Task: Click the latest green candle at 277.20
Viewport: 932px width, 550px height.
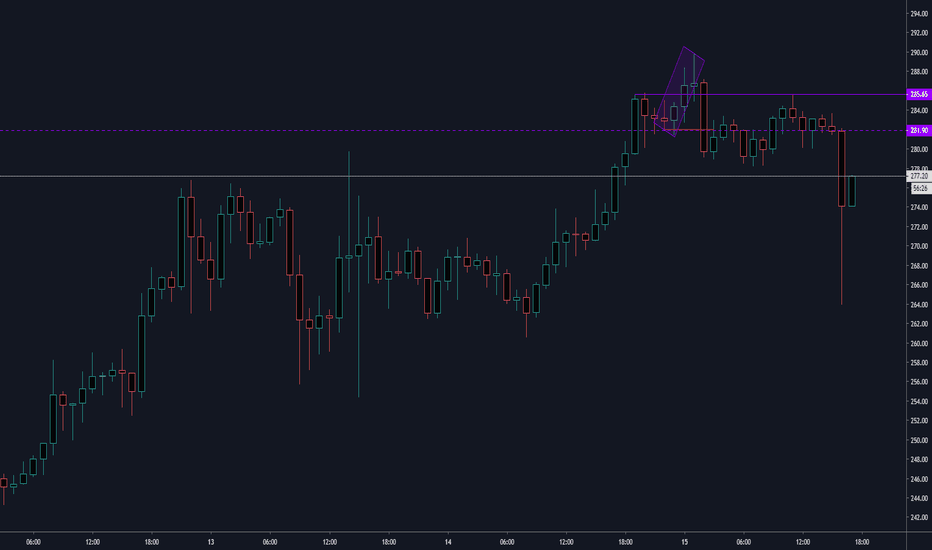Action: click(852, 191)
